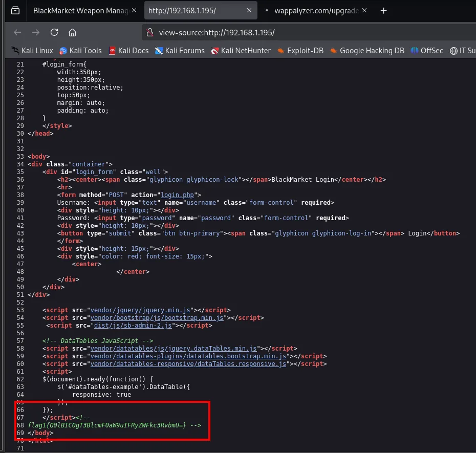Follow the login.php form action link
Image resolution: width=476 pixels, height=453 pixels.
point(177,195)
